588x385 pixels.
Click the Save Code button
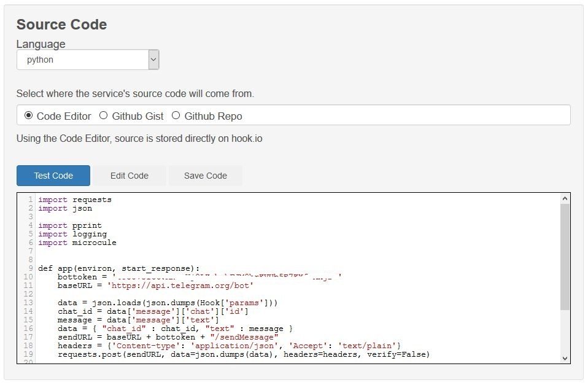(206, 176)
